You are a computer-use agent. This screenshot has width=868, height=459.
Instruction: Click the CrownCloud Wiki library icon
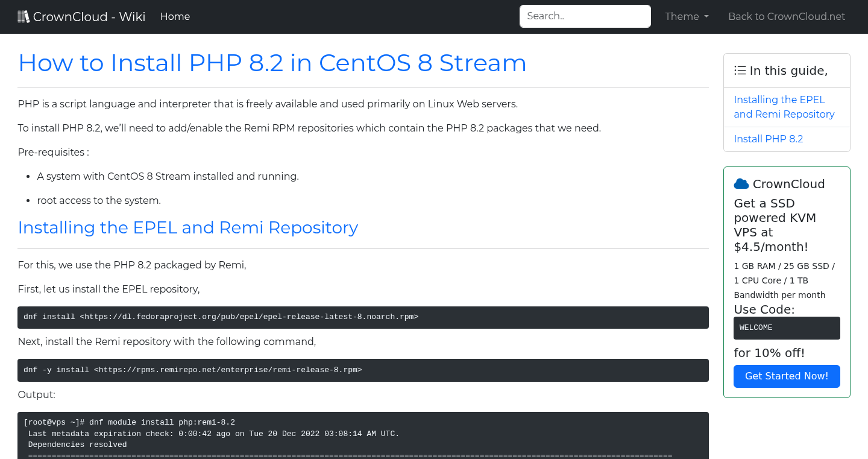coord(23,16)
